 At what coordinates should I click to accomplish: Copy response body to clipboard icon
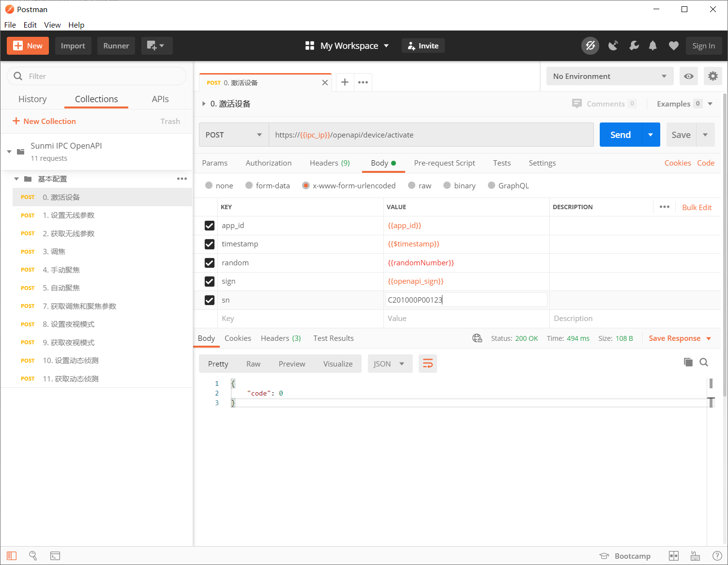pos(688,362)
